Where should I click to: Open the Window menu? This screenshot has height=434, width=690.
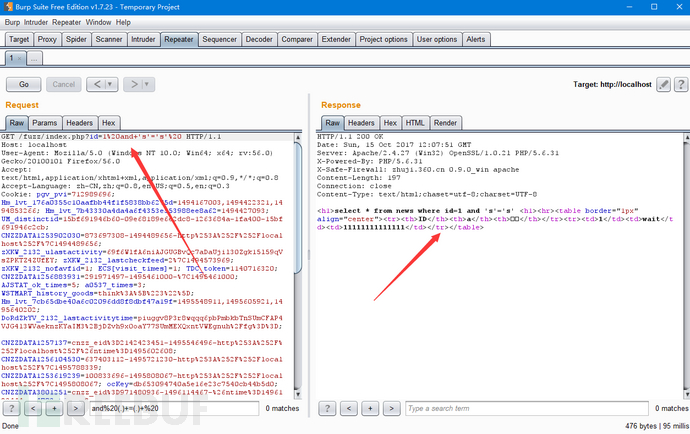98,22
